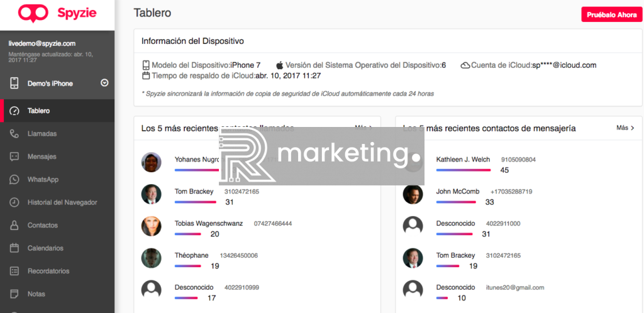Click the Contactos person icon
Image resolution: width=644 pixels, height=313 pixels.
(x=14, y=225)
